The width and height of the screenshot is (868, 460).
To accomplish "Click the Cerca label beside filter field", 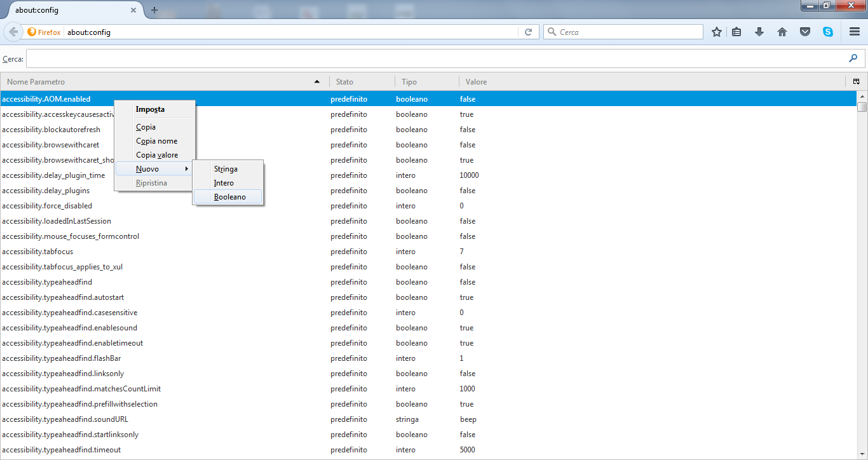I will point(13,58).
